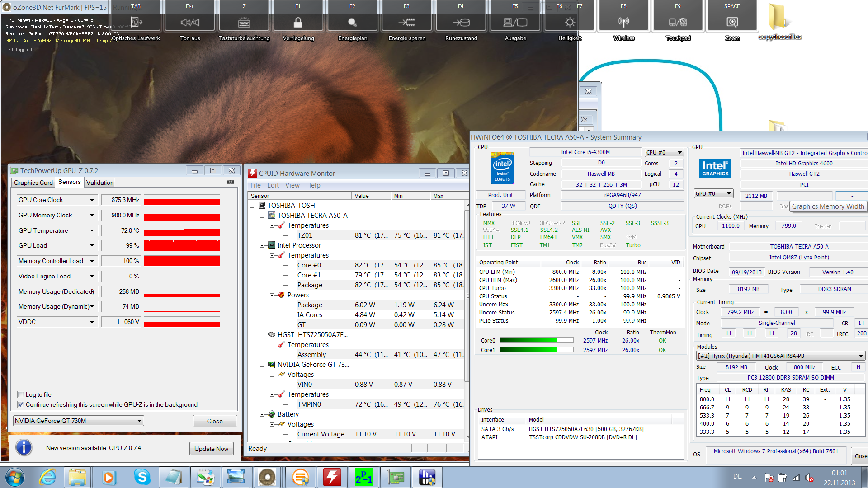Image resolution: width=868 pixels, height=488 pixels.
Task: Uncheck continue refreshing in background option
Action: point(21,404)
